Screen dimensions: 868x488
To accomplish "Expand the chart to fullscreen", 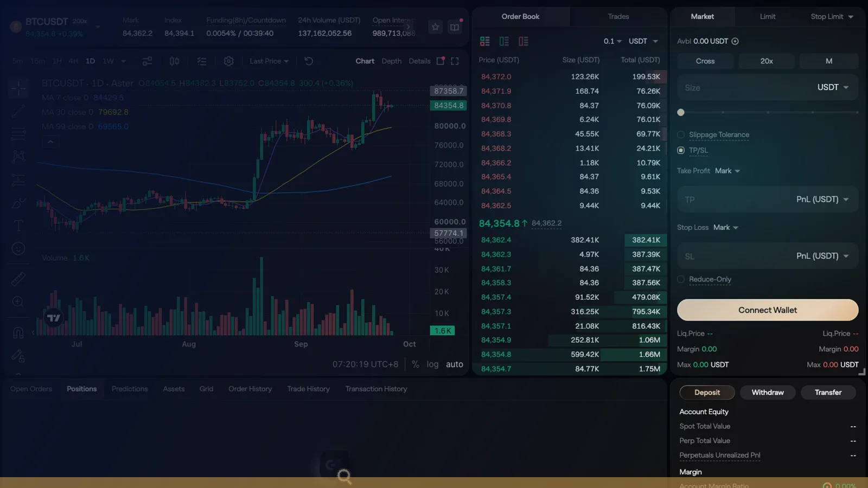I will (x=455, y=61).
